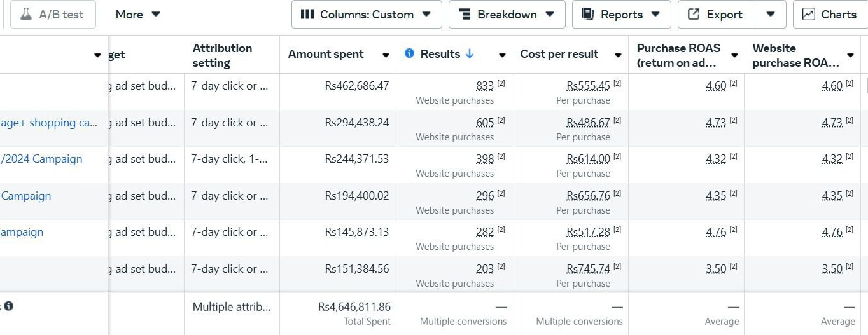The width and height of the screenshot is (868, 335).
Task: Click the Breakdown icon in toolbar
Action: [x=465, y=15]
